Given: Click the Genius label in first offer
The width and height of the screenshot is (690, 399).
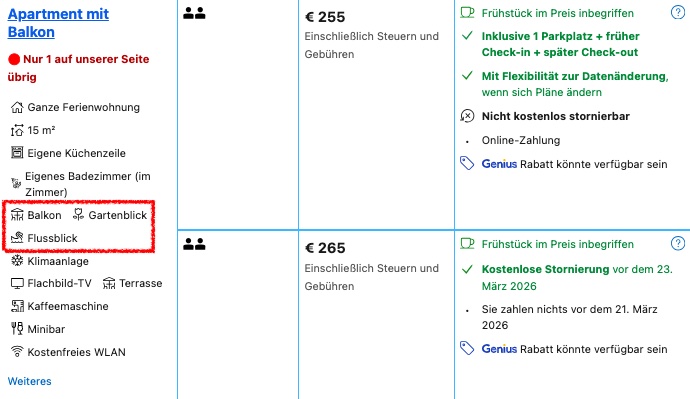Looking at the screenshot, I should pyautogui.click(x=499, y=164).
